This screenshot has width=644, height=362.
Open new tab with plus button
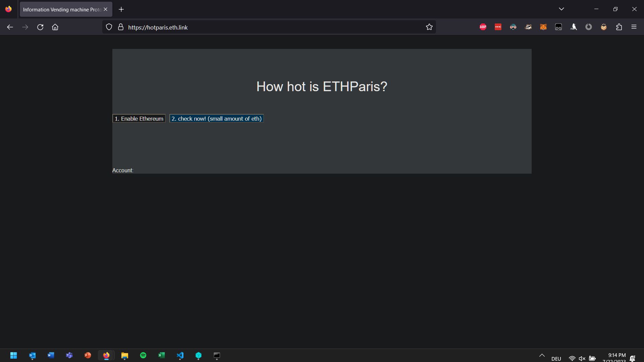121,9
